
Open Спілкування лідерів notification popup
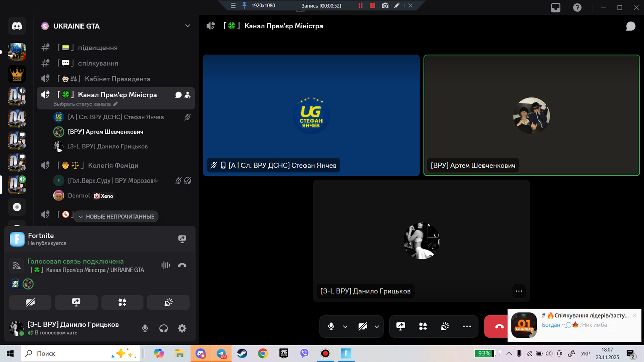click(x=574, y=325)
